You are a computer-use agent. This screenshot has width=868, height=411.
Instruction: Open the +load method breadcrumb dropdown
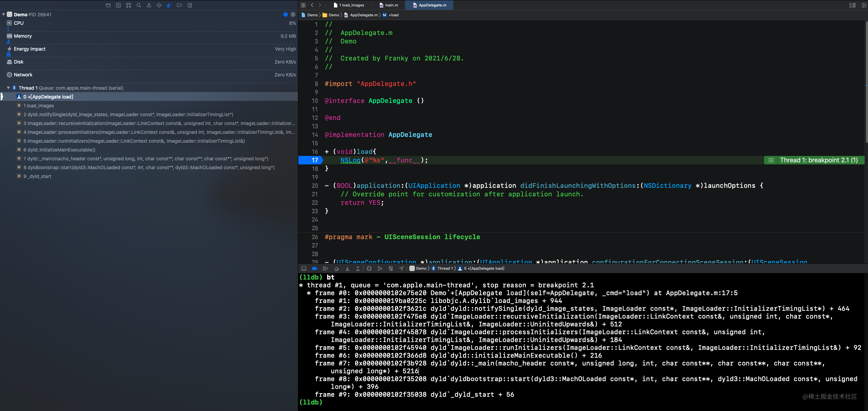pyautogui.click(x=390, y=15)
